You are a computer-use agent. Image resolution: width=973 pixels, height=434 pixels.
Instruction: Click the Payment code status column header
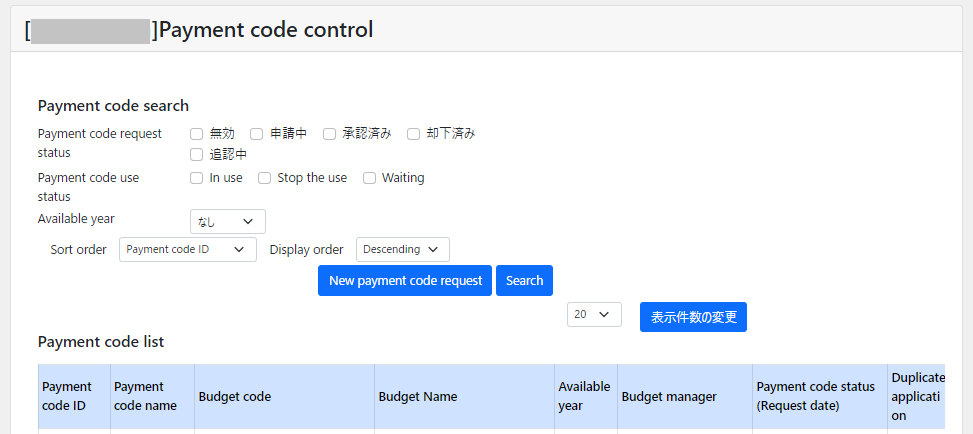coord(815,396)
